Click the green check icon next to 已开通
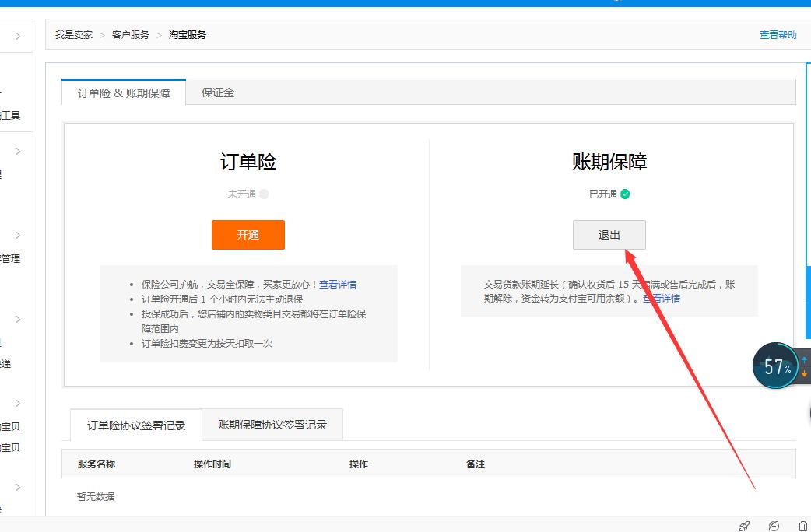Viewport: 811px width, 532px height. [623, 194]
